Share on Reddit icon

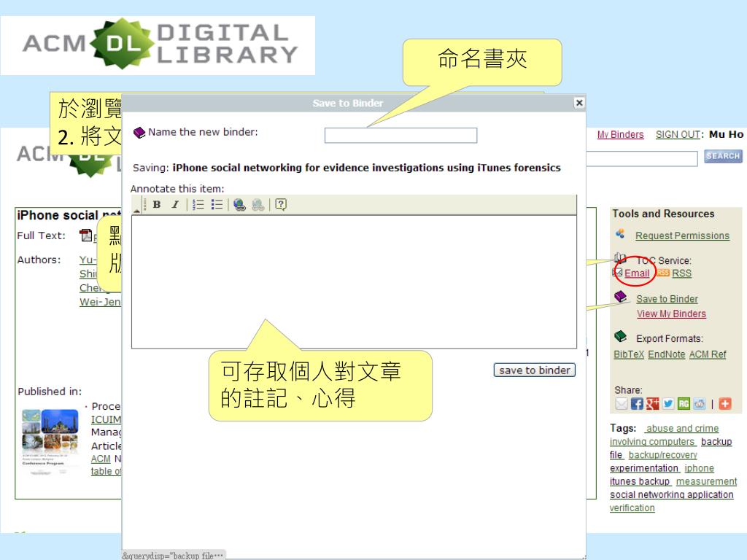[x=700, y=404]
